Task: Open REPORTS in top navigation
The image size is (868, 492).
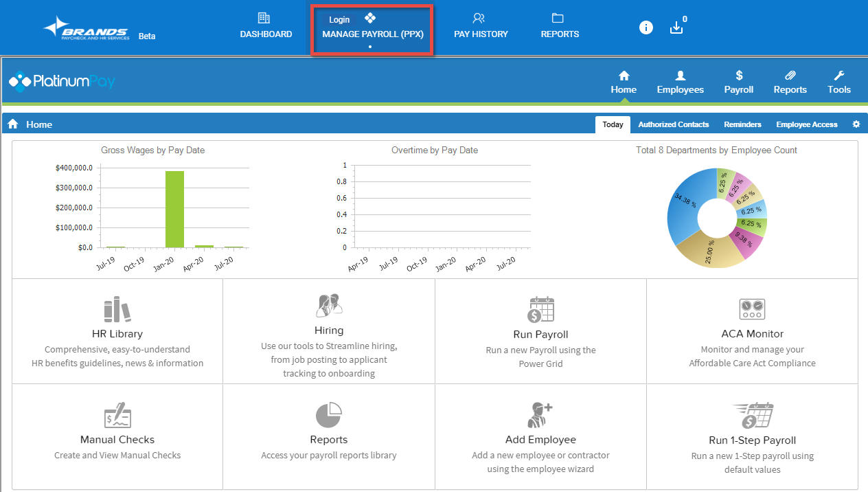Action: [560, 34]
